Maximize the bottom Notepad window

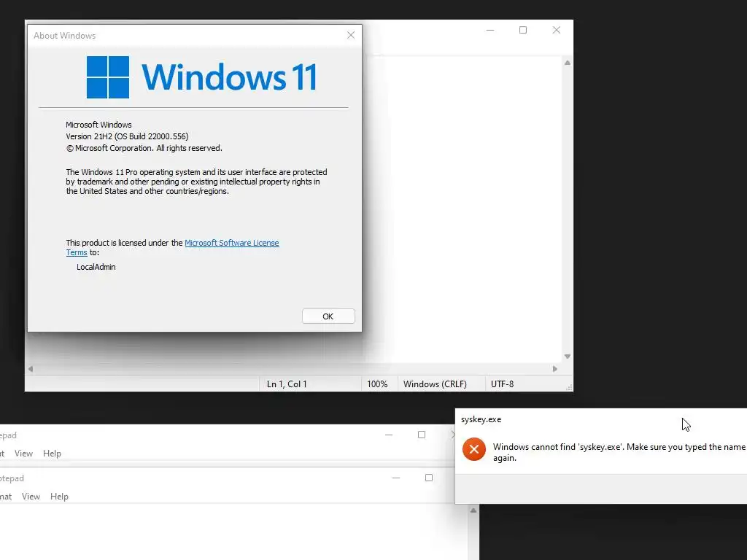coord(429,478)
